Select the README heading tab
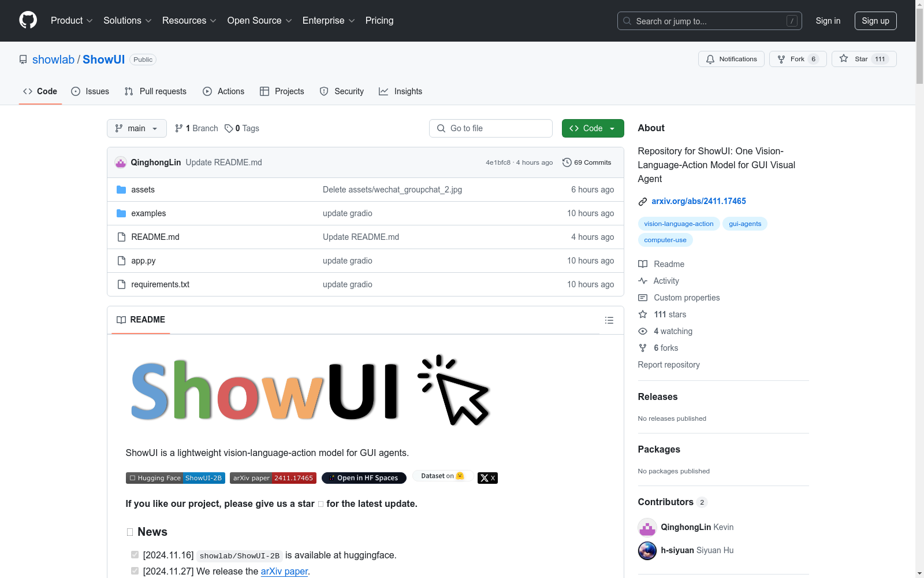The image size is (924, 578). [141, 320]
